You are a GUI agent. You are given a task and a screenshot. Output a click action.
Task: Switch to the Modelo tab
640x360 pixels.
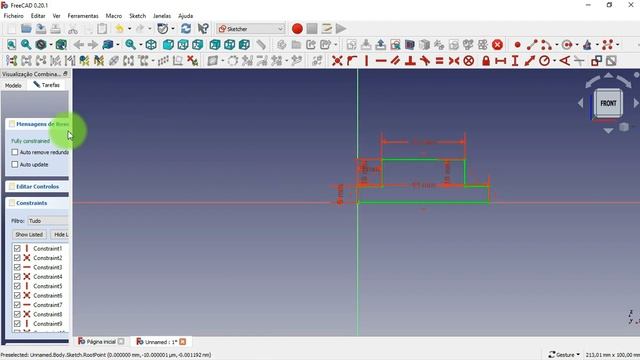click(x=13, y=85)
